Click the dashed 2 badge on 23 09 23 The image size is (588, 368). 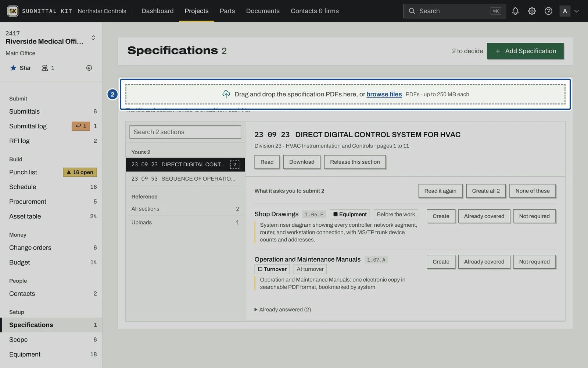click(x=234, y=164)
